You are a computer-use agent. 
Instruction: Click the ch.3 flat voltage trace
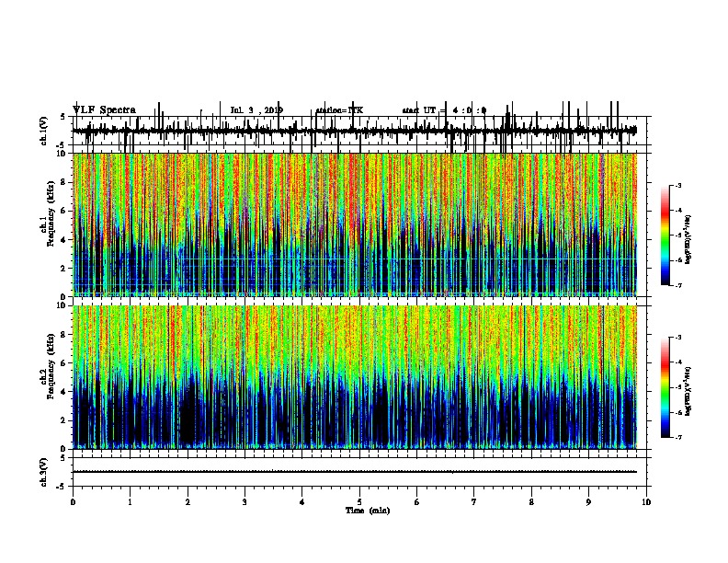(x=355, y=472)
